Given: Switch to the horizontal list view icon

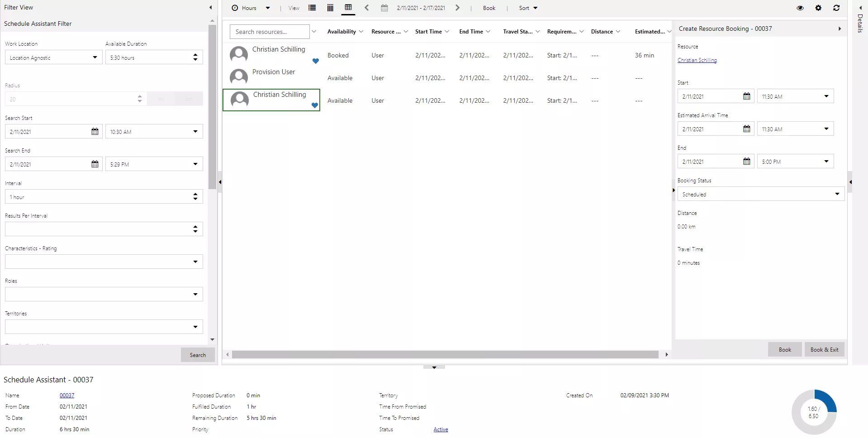Looking at the screenshot, I should click(x=312, y=8).
